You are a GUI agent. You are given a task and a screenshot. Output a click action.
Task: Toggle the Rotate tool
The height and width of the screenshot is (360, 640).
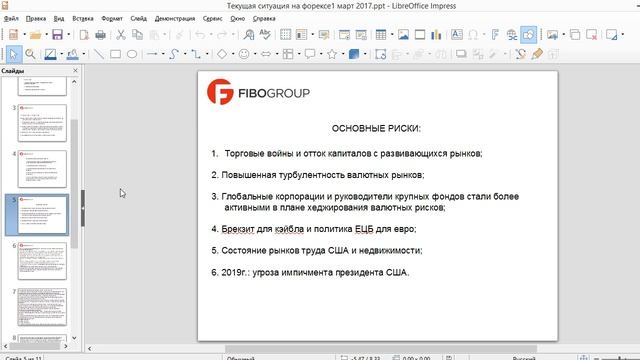[380, 54]
